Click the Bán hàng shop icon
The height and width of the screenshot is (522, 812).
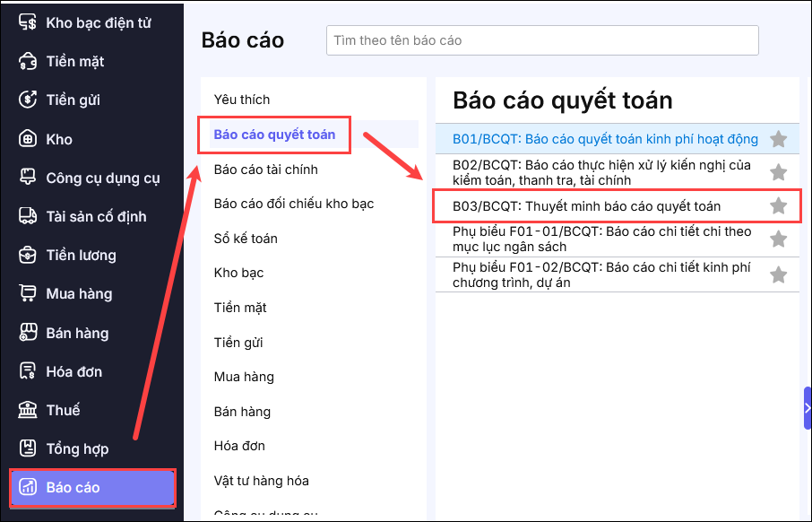pos(28,333)
